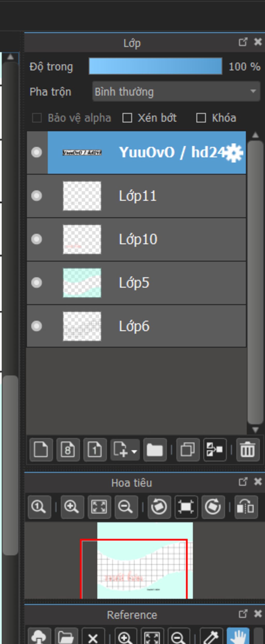This screenshot has height=644, width=265.
Task: Flip canvas horizontally in navigator
Action: (246, 507)
